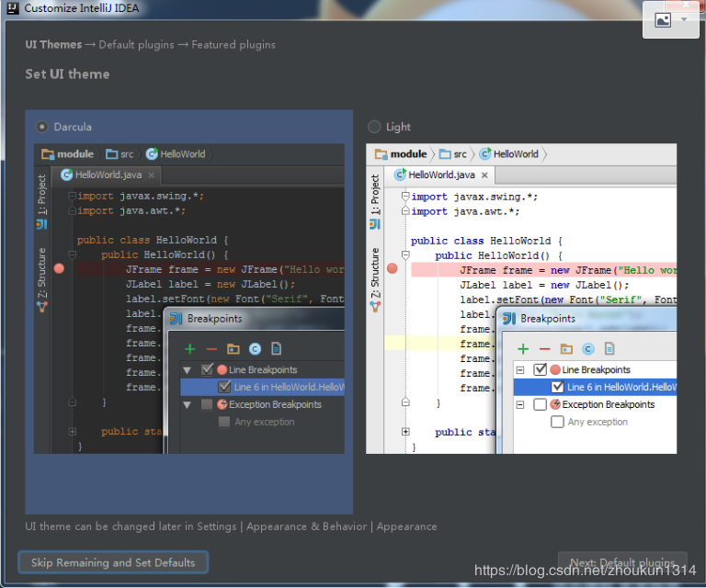Click Skip Remaining and Set Defaults
This screenshot has height=588, width=706.
pyautogui.click(x=113, y=562)
